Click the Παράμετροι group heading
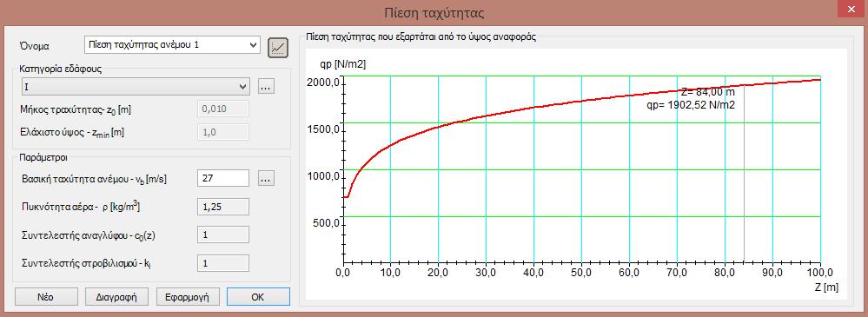868x317 pixels. point(43,157)
